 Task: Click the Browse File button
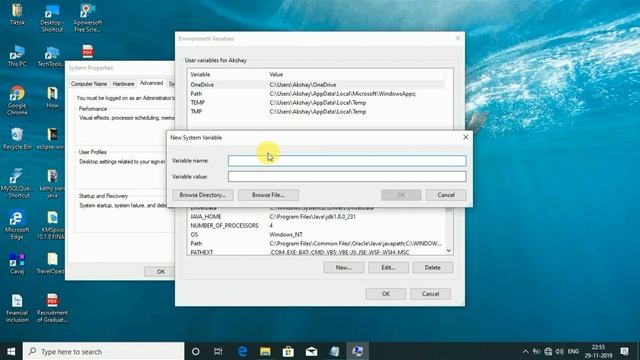pyautogui.click(x=268, y=195)
